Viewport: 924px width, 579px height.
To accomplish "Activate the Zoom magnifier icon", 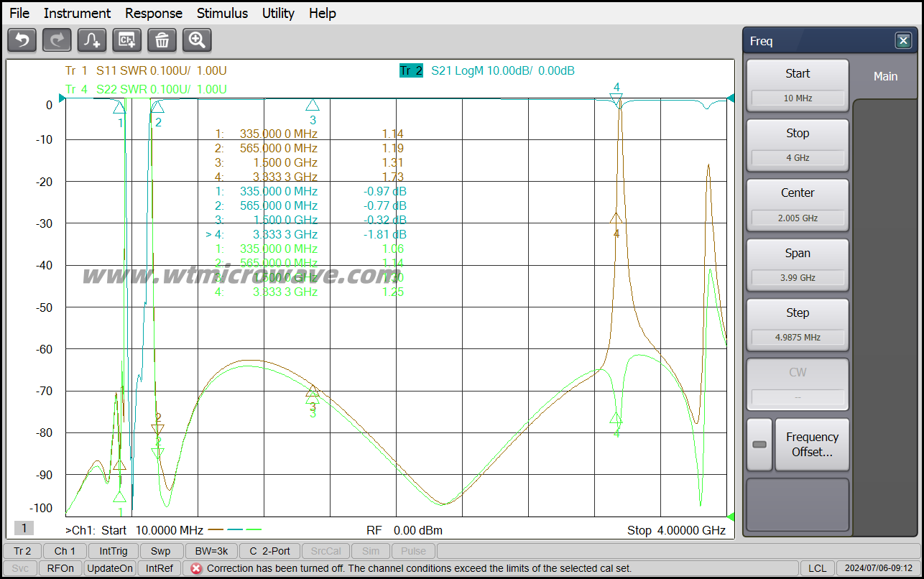I will [x=196, y=40].
